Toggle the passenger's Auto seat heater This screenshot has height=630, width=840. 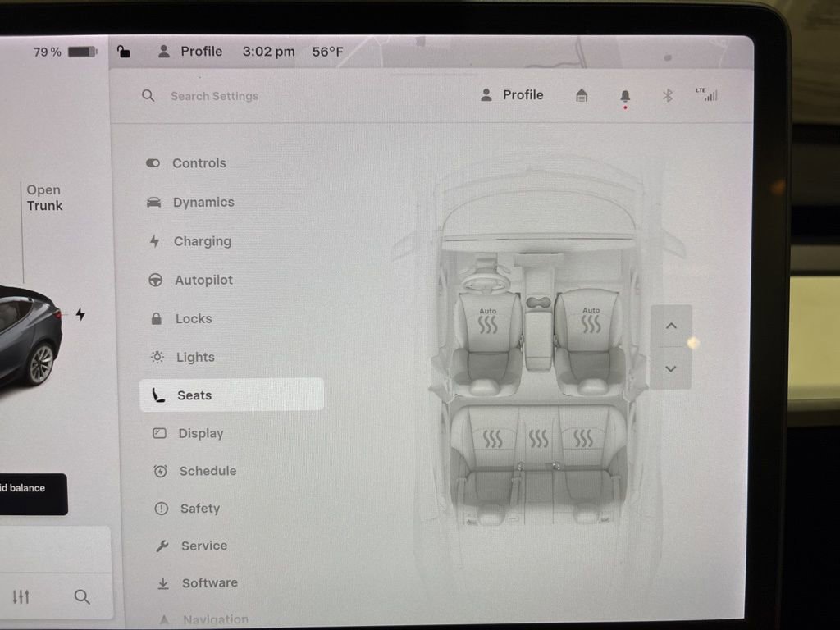coord(589,320)
